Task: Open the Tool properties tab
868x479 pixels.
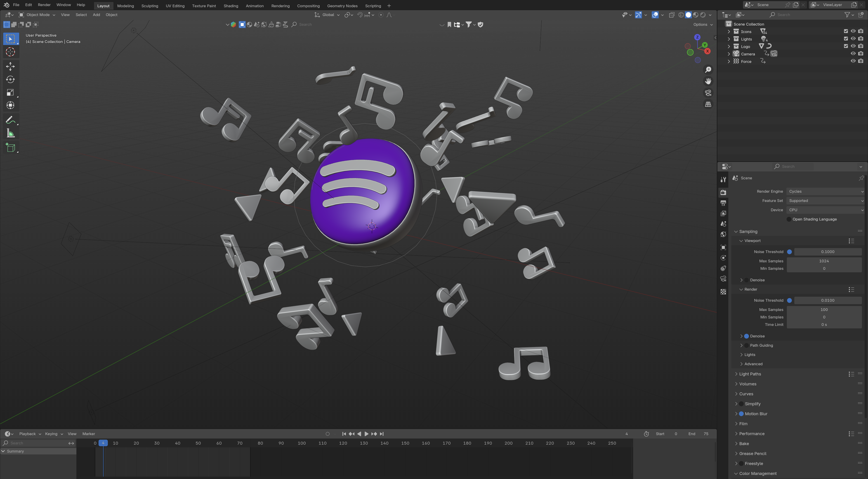Action: (x=723, y=180)
